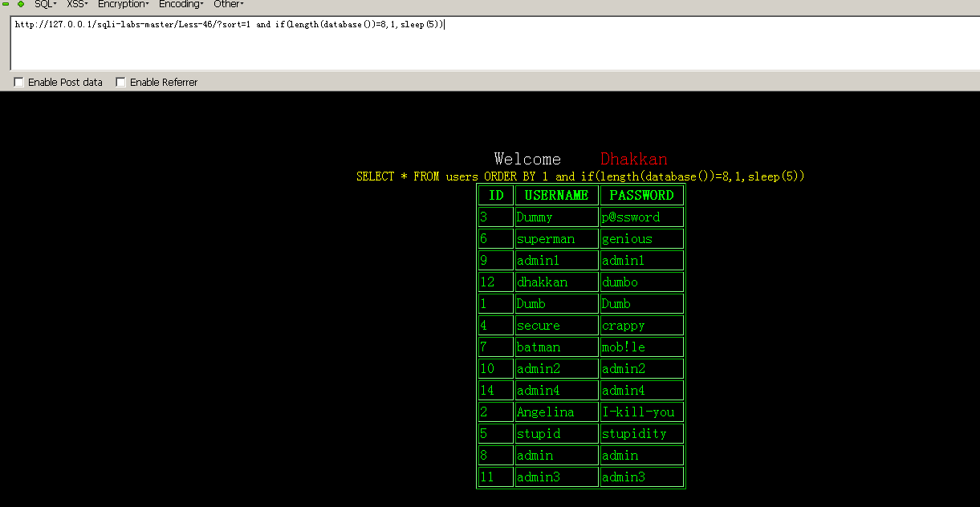980x507 pixels.
Task: Click username cell secure
Action: click(557, 326)
